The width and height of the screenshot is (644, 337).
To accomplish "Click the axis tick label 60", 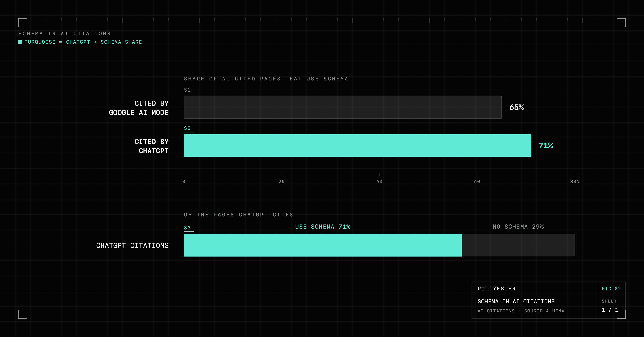I will [x=477, y=182].
